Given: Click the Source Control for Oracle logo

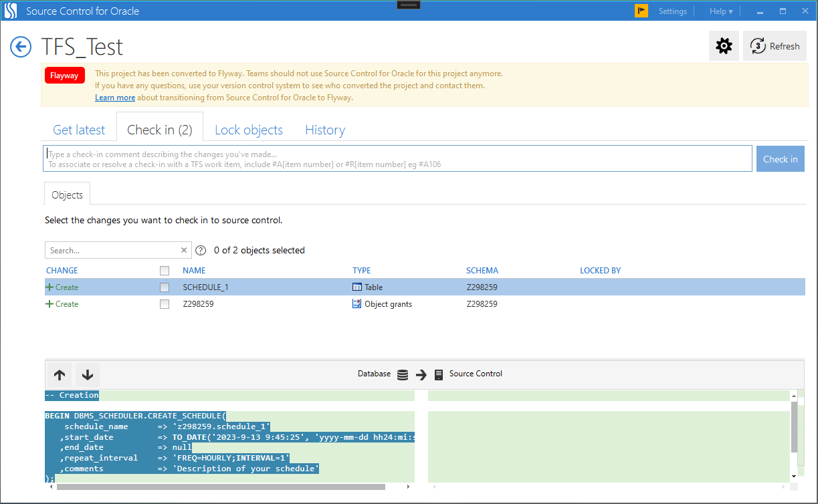Looking at the screenshot, I should [11, 11].
